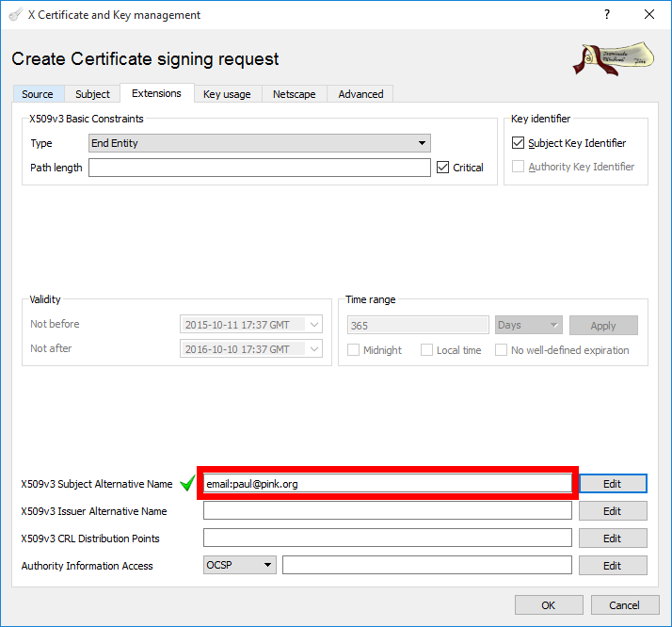Select the Netscape tab

(295, 94)
